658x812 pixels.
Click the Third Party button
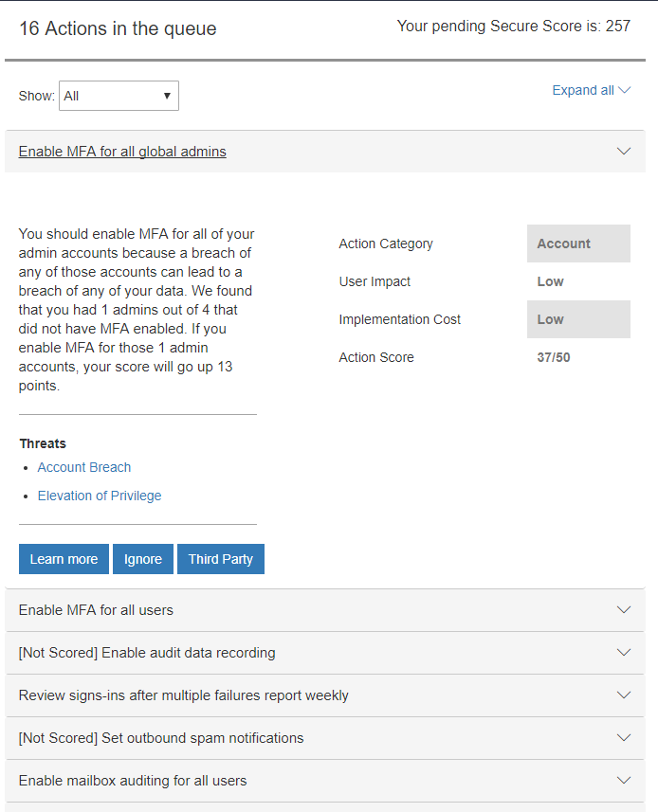coord(220,559)
